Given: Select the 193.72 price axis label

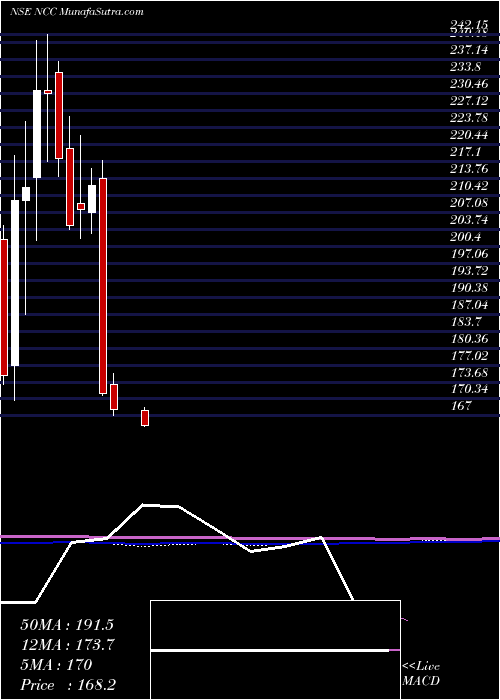Looking at the screenshot, I should coord(469,271).
